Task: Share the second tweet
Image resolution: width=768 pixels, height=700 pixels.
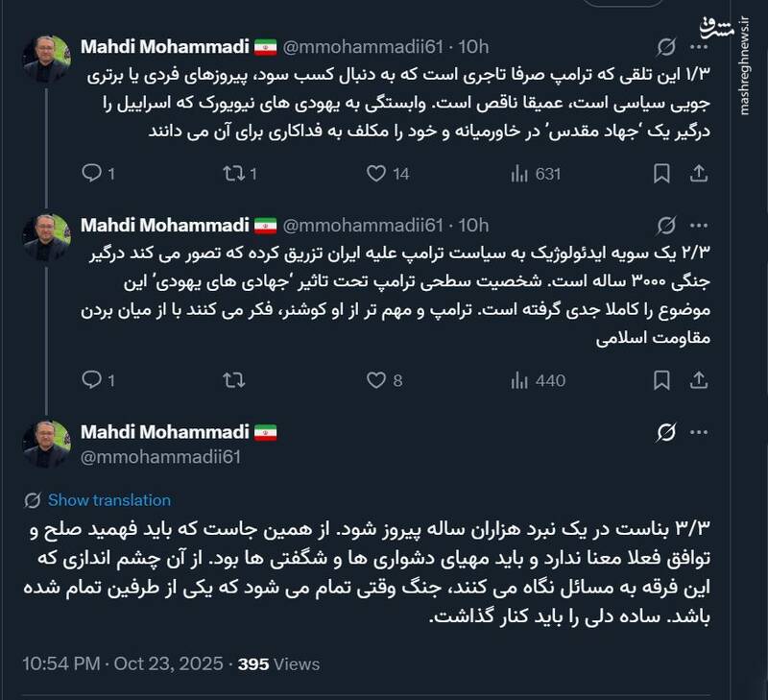Action: pyautogui.click(x=700, y=381)
